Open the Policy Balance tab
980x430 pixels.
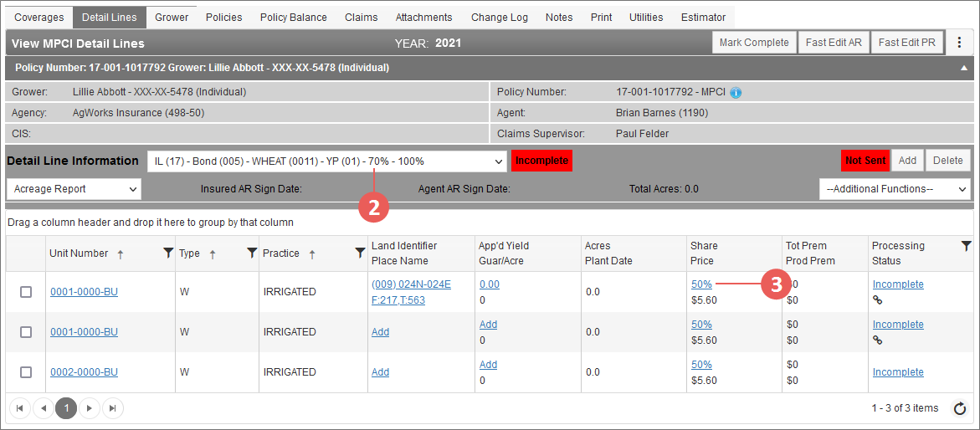click(293, 18)
